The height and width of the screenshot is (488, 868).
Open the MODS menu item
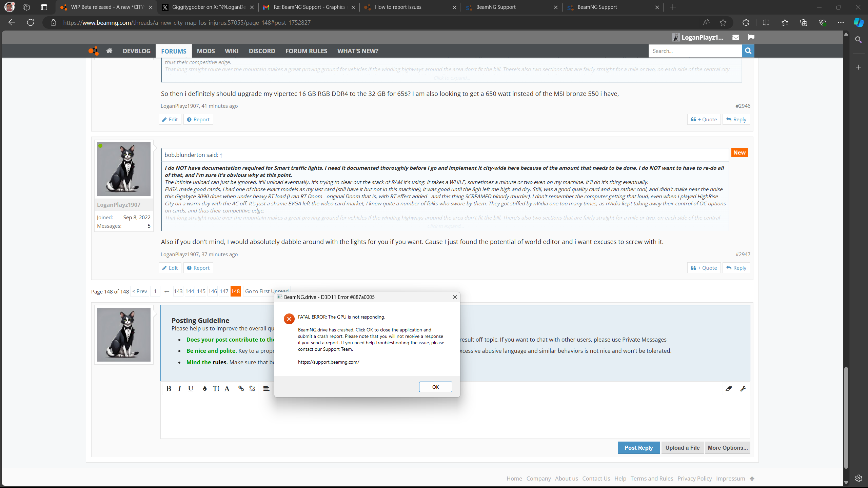(x=206, y=51)
